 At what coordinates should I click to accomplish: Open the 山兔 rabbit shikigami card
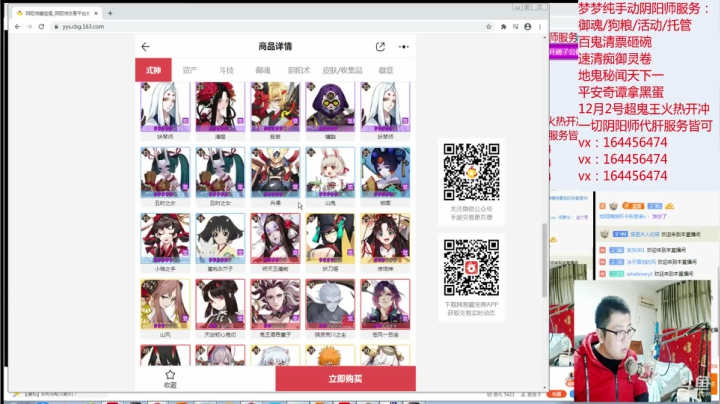330,177
